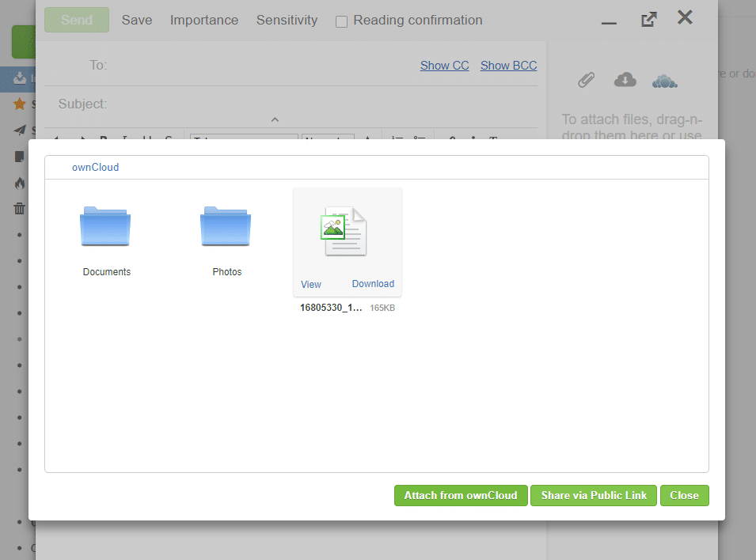Toggle the Reading confirmation checkbox
The width and height of the screenshot is (756, 560).
(341, 21)
